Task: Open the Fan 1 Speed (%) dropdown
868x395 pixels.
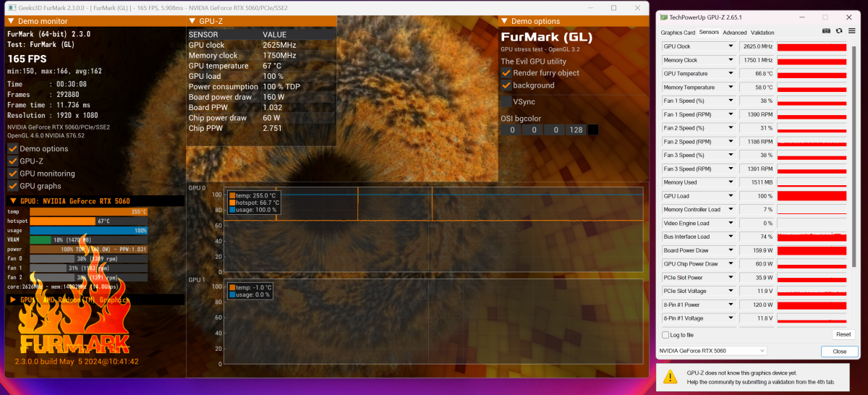Action: click(x=731, y=101)
